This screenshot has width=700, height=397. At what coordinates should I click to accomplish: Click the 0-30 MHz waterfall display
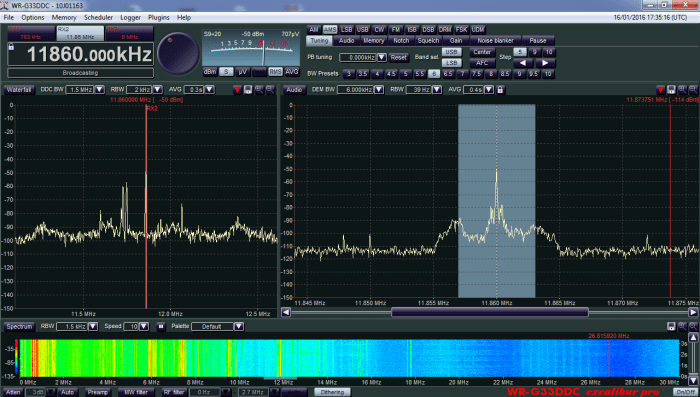click(350, 358)
